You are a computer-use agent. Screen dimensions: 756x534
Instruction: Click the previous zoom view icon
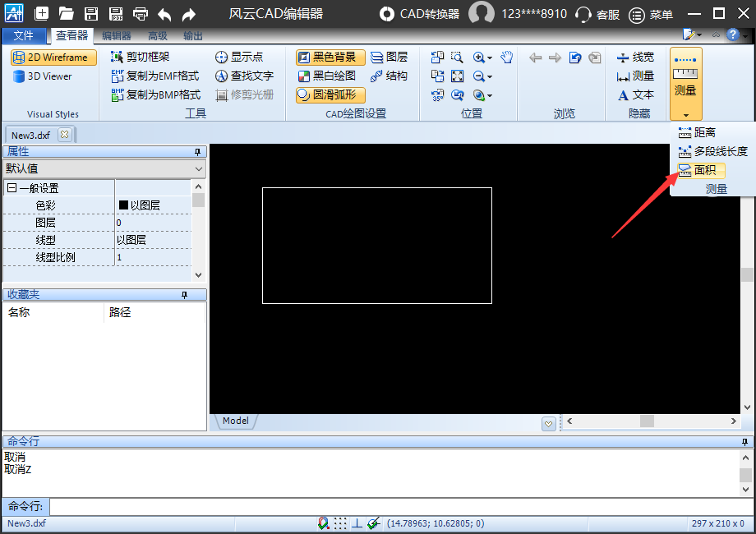click(457, 95)
